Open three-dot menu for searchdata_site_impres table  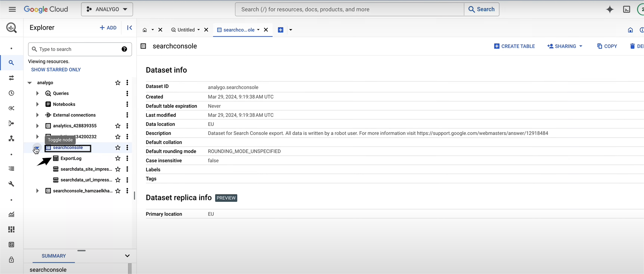(127, 169)
